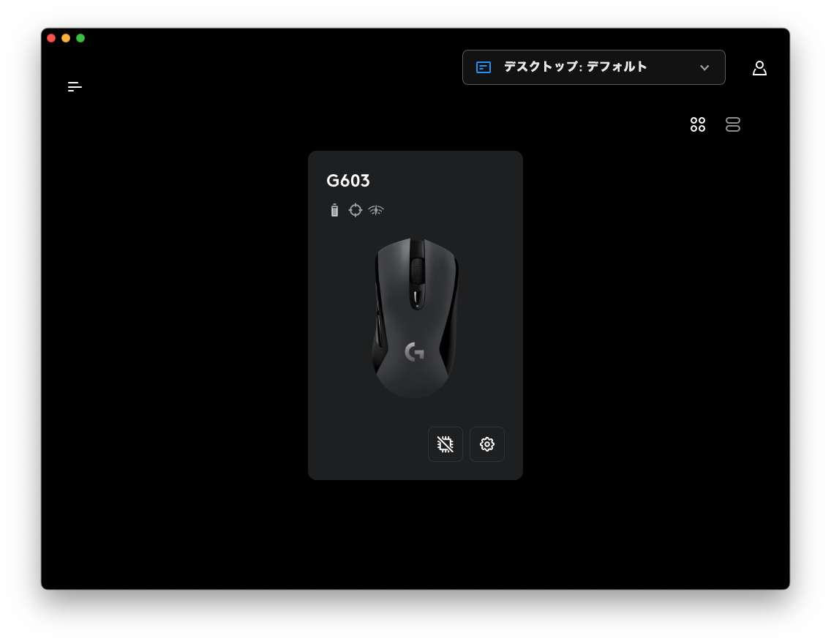Screen dimensions: 831x644
Task: Toggle the onboard memory mode button
Action: 445,444
